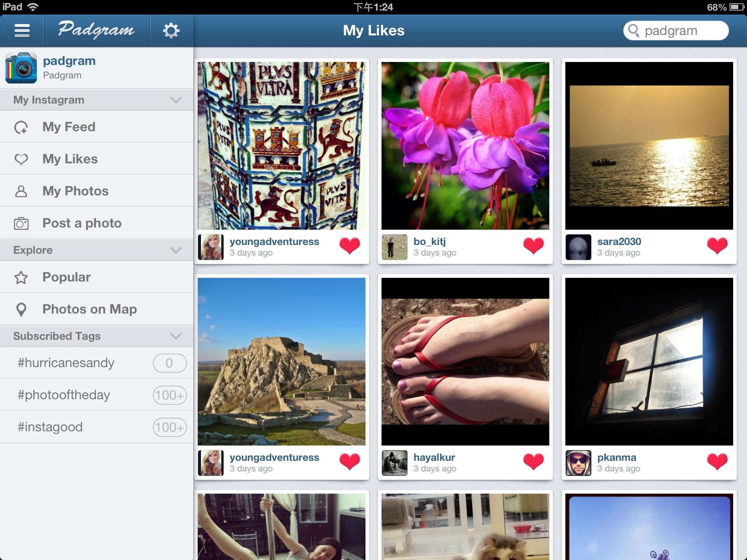Collapse the Explore section chevron
This screenshot has width=747, height=560.
[x=176, y=250]
